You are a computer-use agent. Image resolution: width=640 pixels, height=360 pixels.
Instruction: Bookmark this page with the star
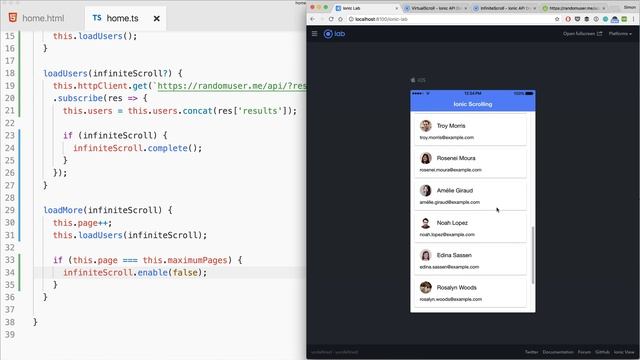click(557, 19)
